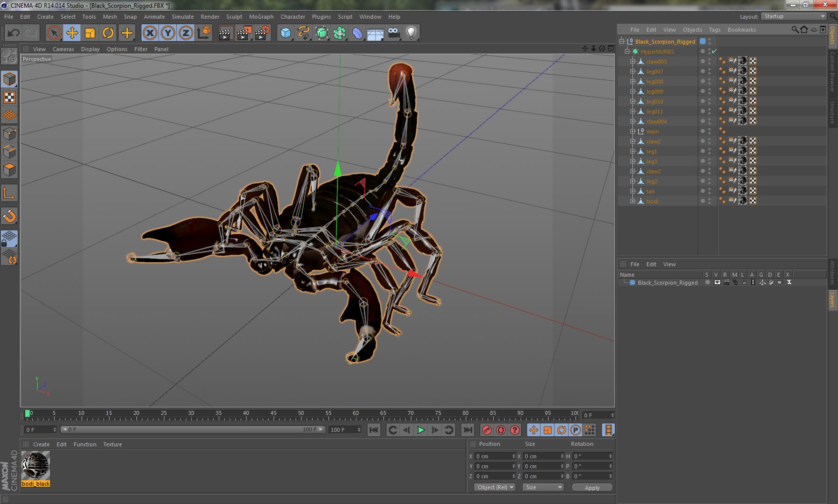Toggle layer lock for Black_Scorpion_Rigged

744,282
